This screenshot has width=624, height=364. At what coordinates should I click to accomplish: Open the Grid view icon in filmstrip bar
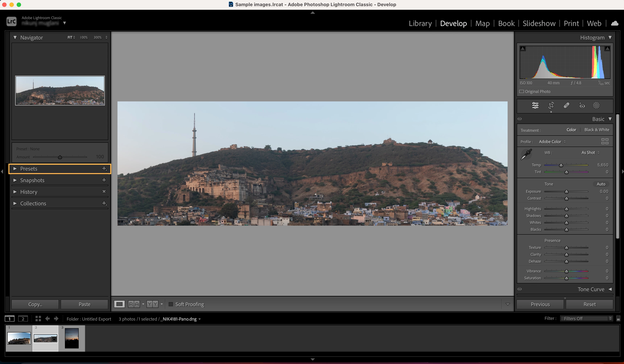point(38,319)
